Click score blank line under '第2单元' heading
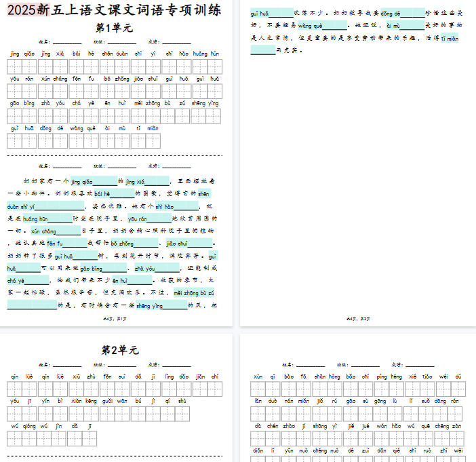Screen dimensions: 476x462 click(x=176, y=365)
